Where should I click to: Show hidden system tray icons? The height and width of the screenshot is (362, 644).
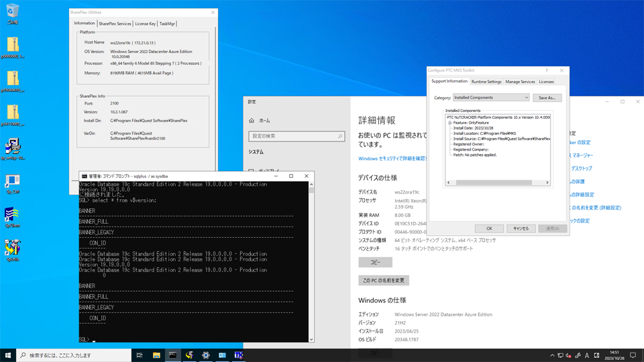click(552, 355)
